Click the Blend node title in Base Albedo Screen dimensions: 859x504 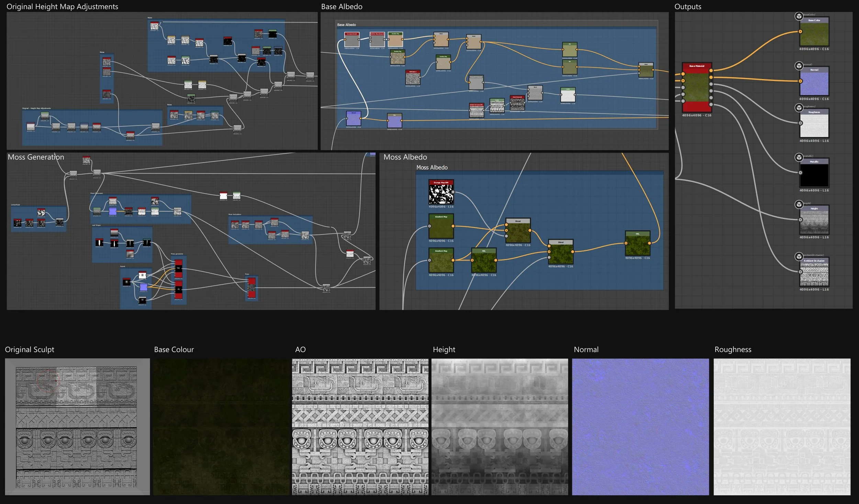click(442, 34)
